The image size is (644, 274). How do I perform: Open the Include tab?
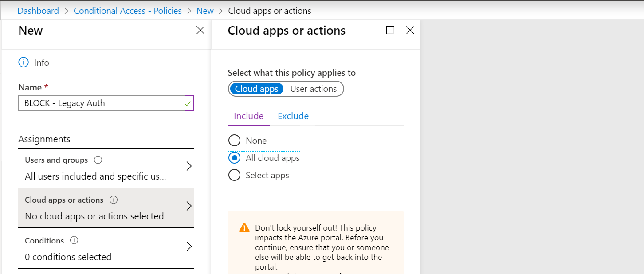249,116
